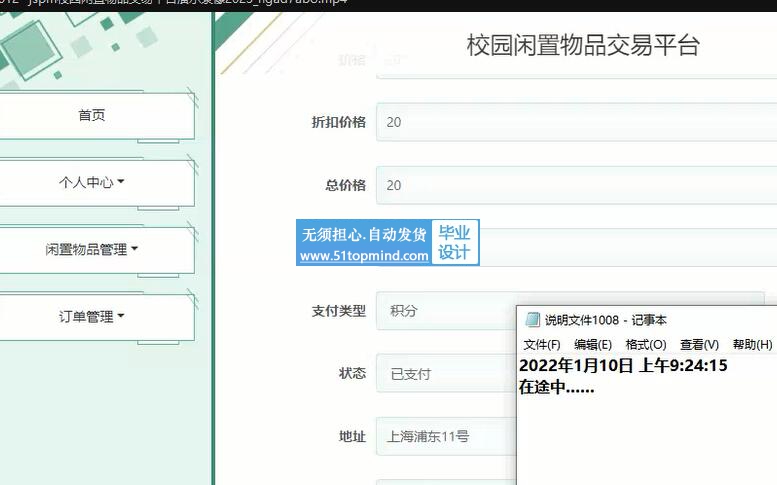Click the 状态 field showing 已支付
Image resolution: width=777 pixels, height=485 pixels.
pyautogui.click(x=445, y=374)
